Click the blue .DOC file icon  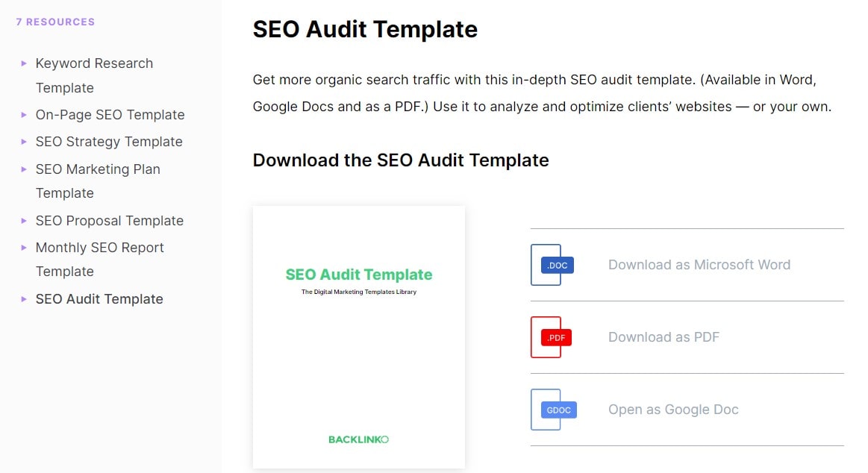tap(552, 265)
